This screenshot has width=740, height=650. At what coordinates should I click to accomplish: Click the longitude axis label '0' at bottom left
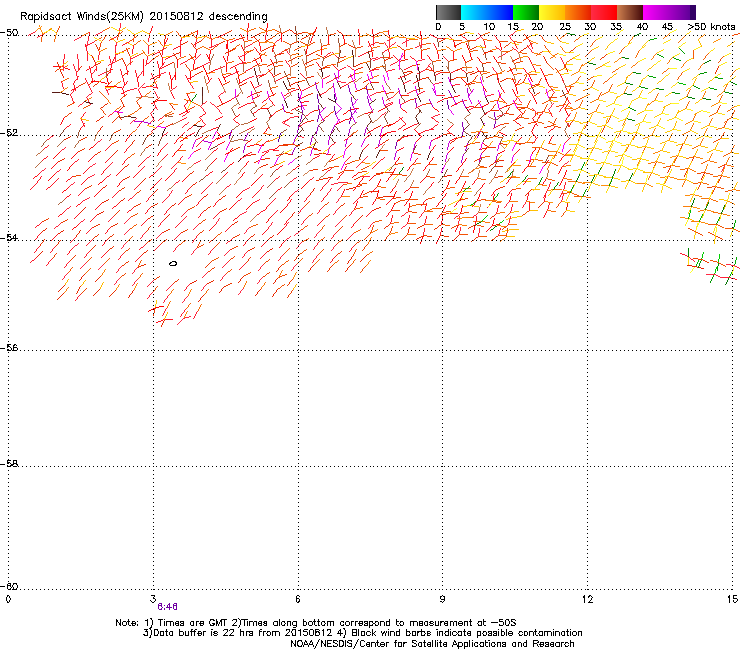[8, 599]
